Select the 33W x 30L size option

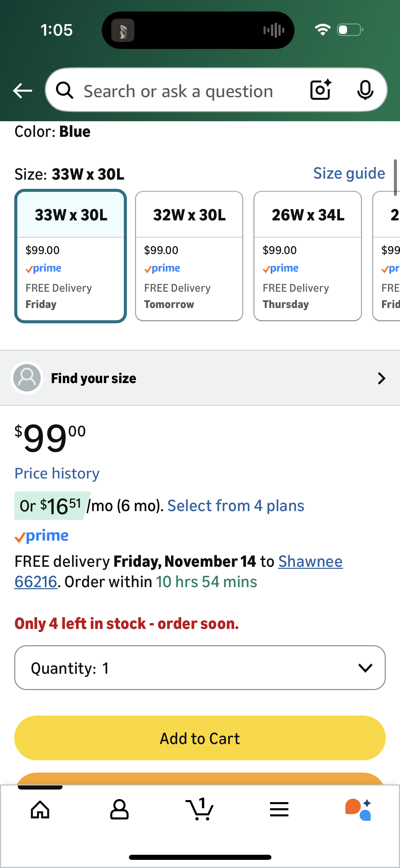(71, 256)
